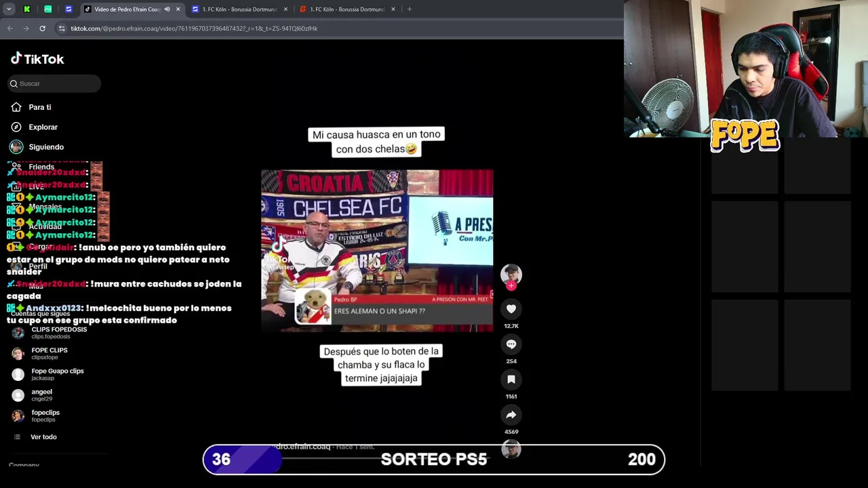The image size is (868, 488).
Task: Click the angeel avatar
Action: click(18, 395)
